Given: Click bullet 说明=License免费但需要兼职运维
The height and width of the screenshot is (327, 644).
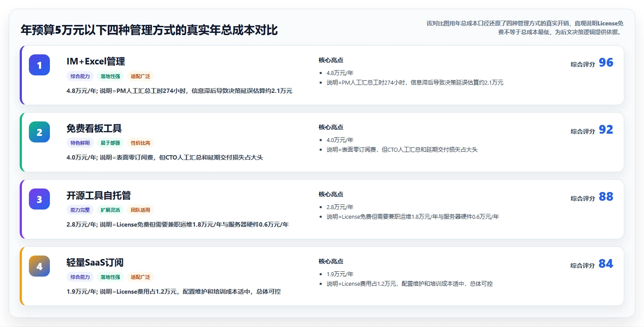Looking at the screenshot, I should (x=412, y=217).
